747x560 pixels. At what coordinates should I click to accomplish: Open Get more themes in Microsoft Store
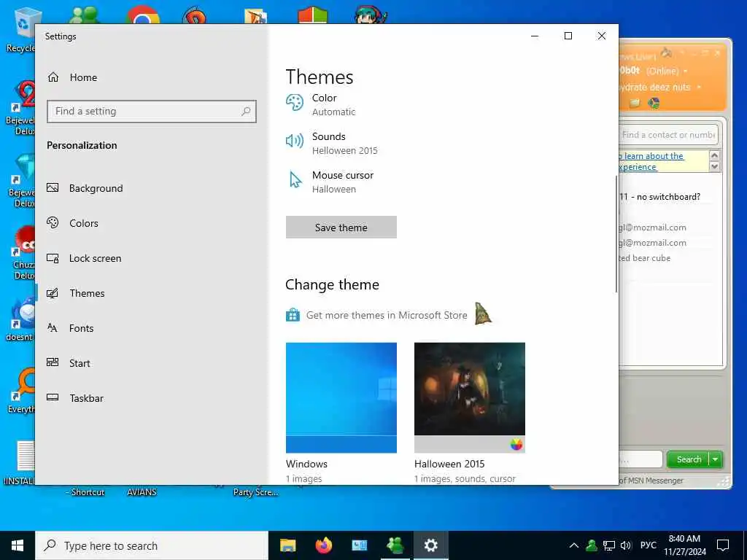[376, 315]
